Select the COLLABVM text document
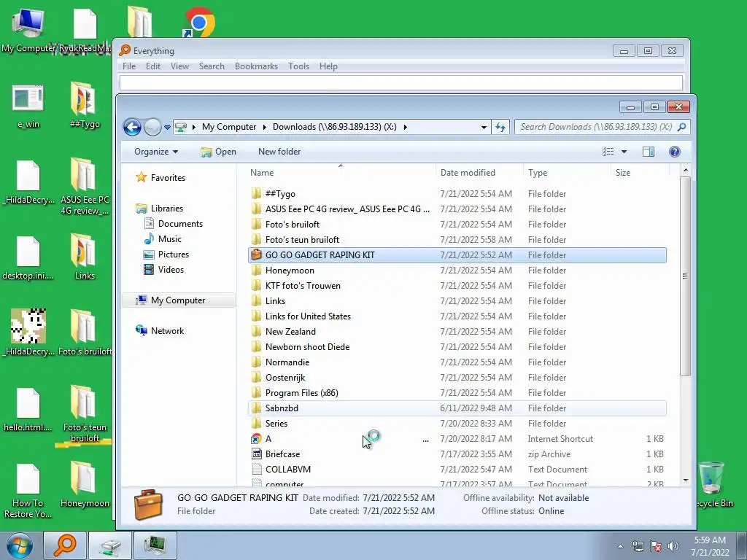 [457, 469]
